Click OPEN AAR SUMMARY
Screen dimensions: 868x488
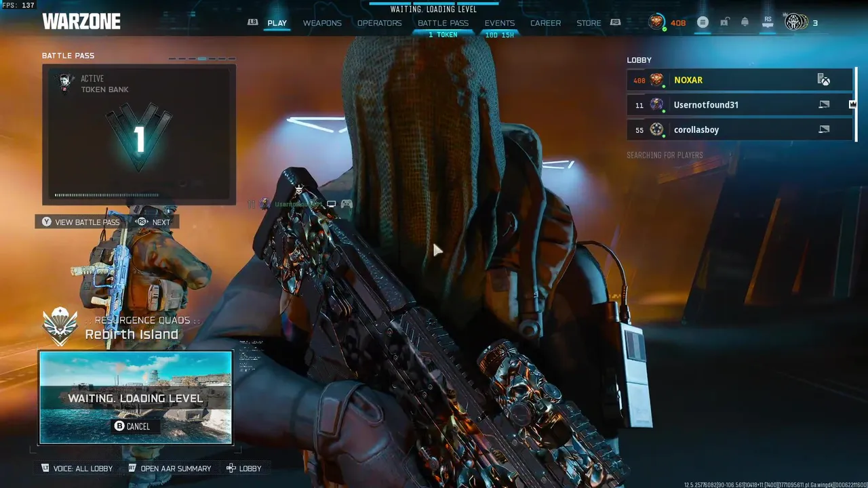[170, 468]
